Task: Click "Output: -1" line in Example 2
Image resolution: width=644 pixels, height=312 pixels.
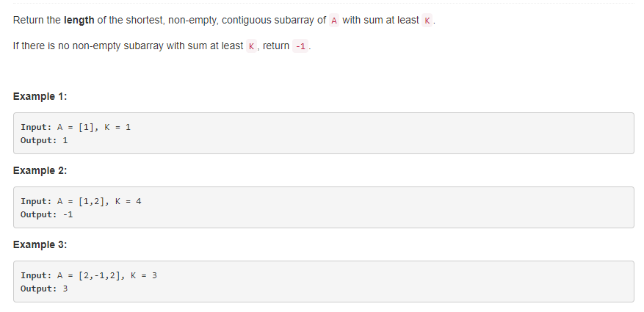Action: tap(46, 215)
